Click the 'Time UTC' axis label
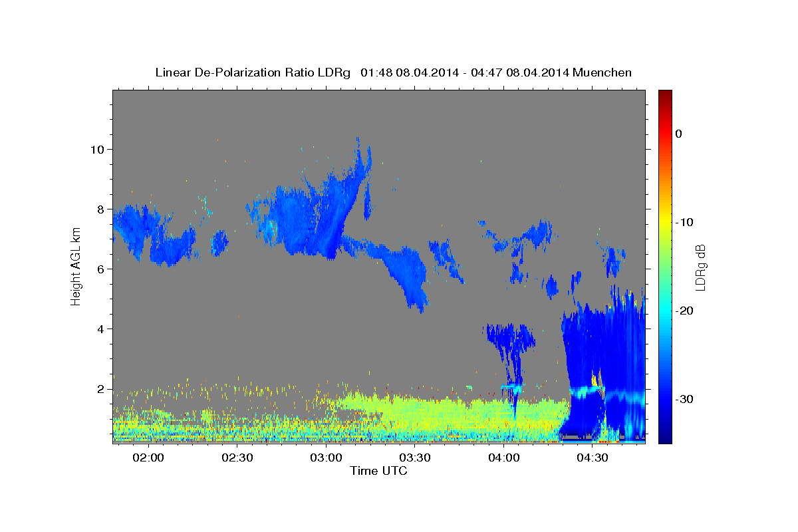Screen dimensions: 798x532 378,471
